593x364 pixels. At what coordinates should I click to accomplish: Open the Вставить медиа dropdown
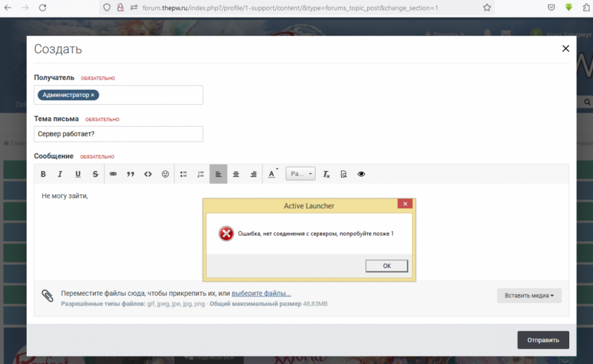pyautogui.click(x=528, y=295)
